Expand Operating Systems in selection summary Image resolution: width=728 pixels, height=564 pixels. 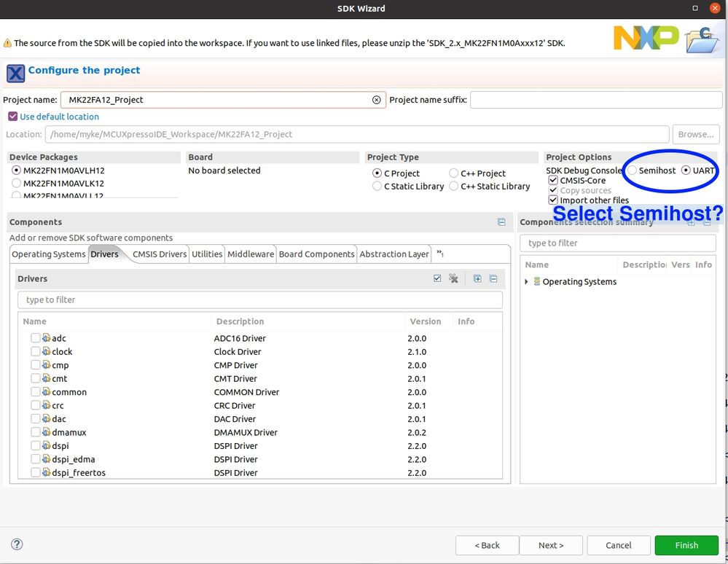coord(526,282)
